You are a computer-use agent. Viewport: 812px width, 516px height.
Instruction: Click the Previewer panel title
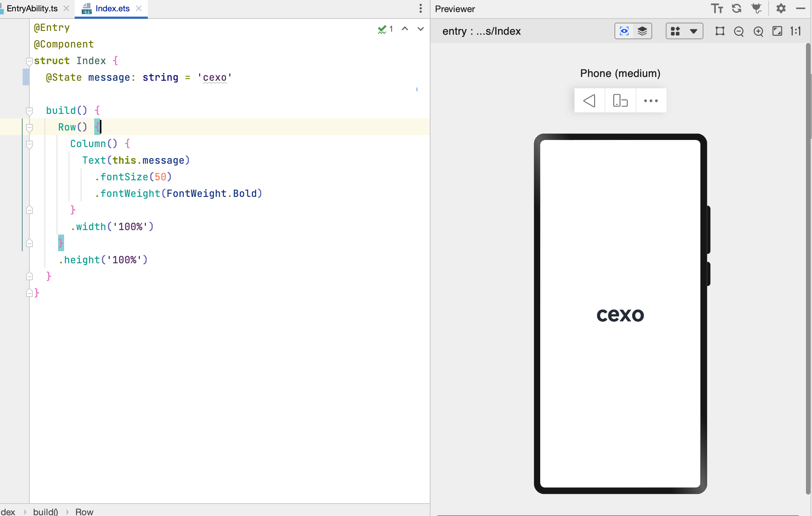[455, 9]
